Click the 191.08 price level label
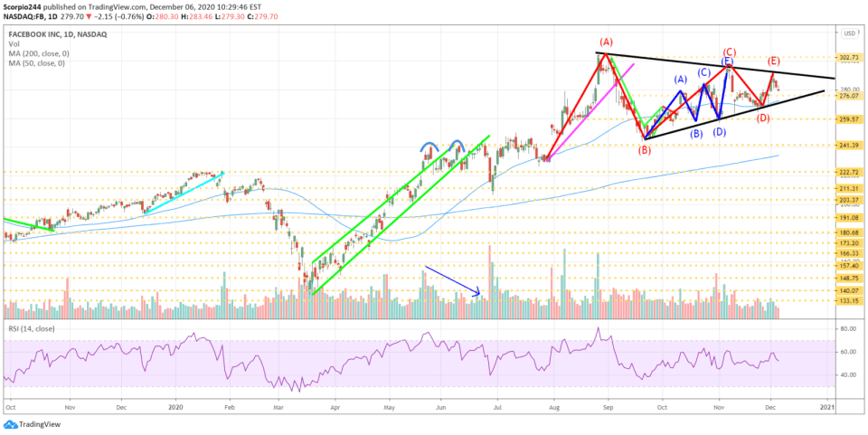Image resolution: width=868 pixels, height=435 pixels. coord(849,218)
